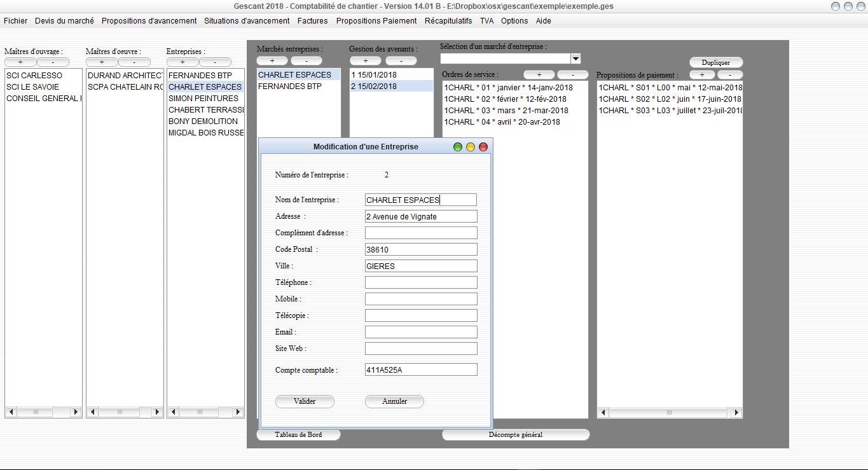Select ordre 1CHARL * 01 * janvier
Viewport: 868px width, 470px height.
tap(515, 87)
